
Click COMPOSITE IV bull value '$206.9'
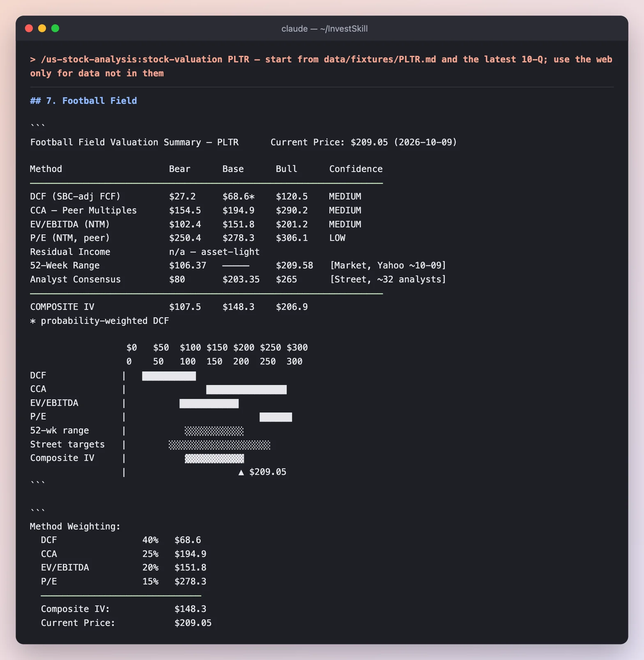[292, 307]
